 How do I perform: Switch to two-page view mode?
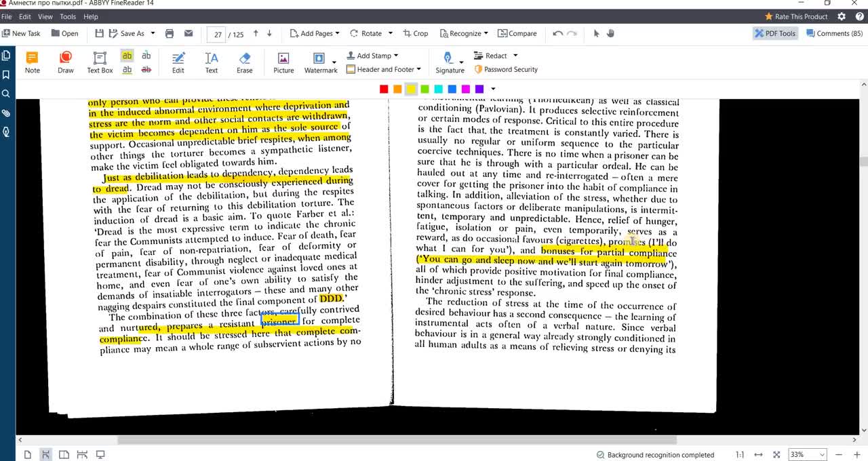click(64, 454)
